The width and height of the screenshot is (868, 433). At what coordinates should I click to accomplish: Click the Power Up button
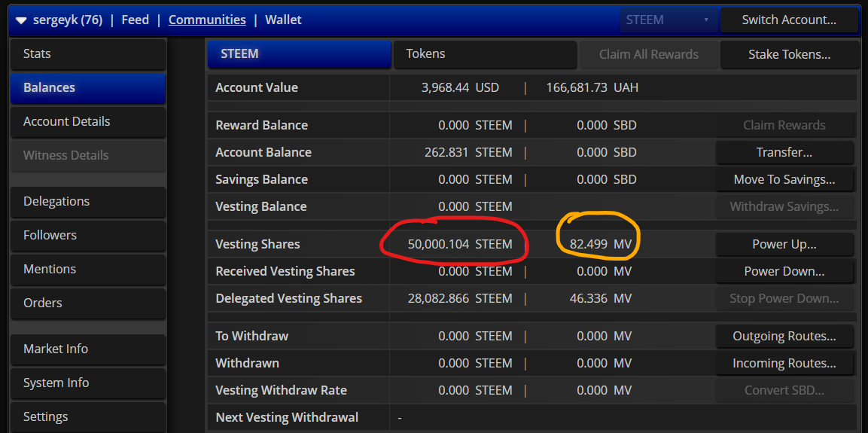(784, 244)
